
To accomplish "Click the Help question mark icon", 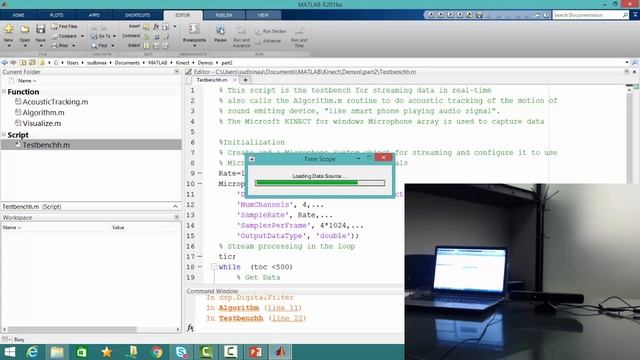I will 546,15.
